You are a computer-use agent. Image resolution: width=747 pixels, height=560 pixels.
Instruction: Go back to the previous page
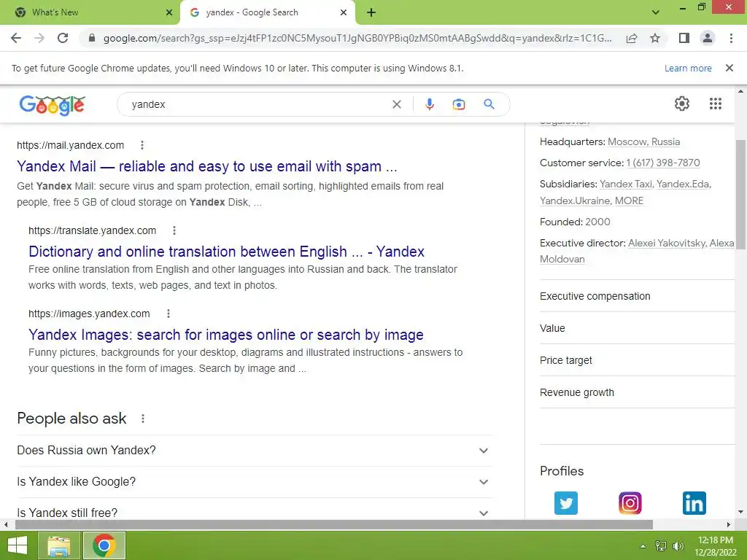click(16, 38)
